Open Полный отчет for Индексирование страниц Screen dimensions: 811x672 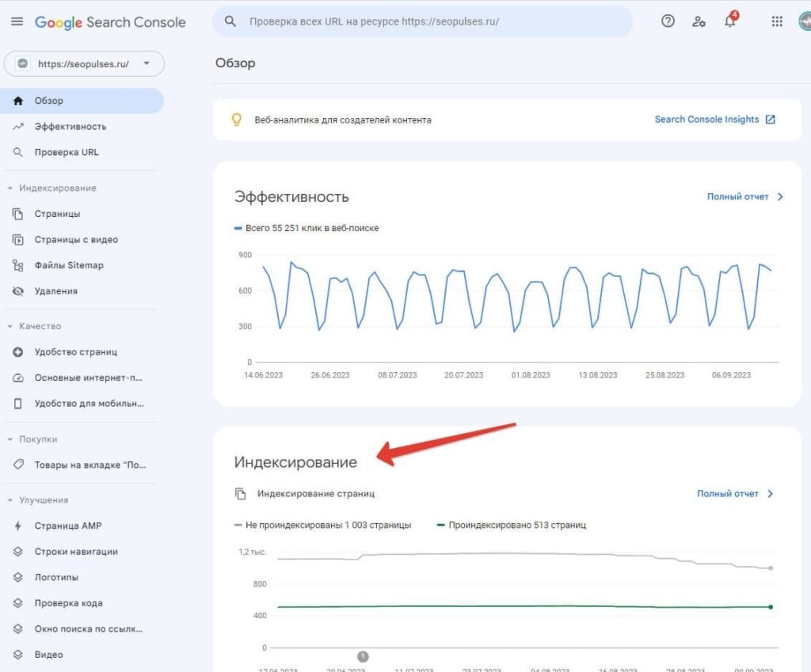[728, 494]
